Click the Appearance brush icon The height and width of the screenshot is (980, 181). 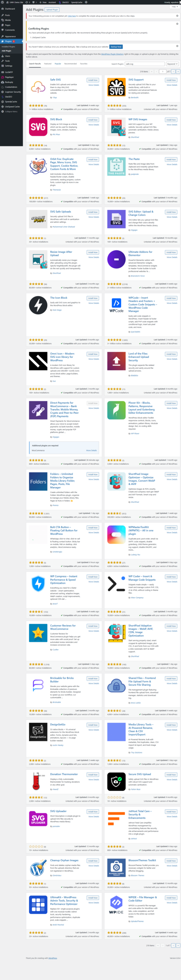pos(3,36)
